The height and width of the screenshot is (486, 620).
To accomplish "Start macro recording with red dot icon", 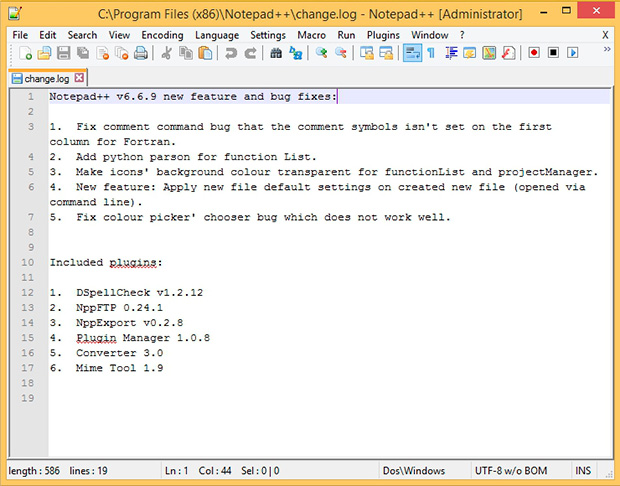I will [534, 53].
